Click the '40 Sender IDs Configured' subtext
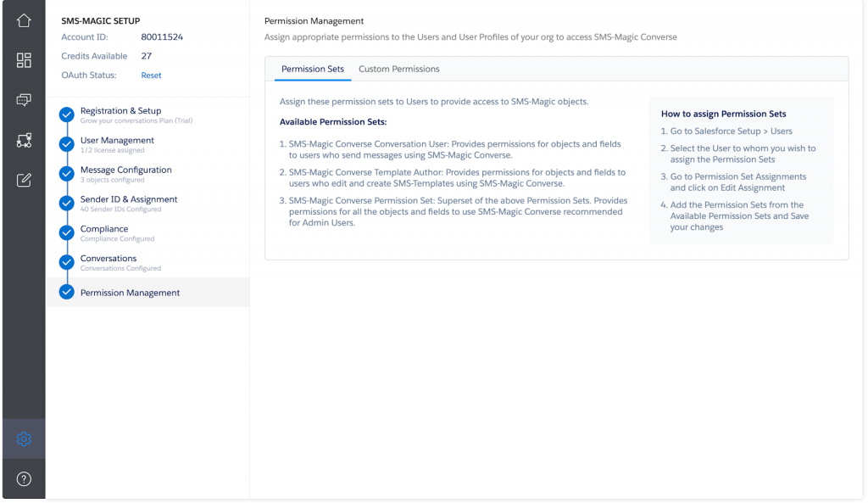The width and height of the screenshot is (868, 503). coord(120,210)
